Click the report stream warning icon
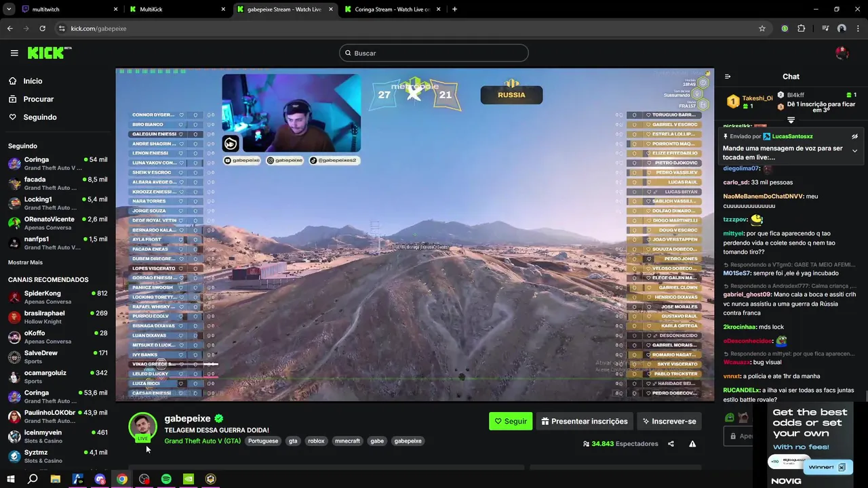868x488 pixels. (692, 444)
